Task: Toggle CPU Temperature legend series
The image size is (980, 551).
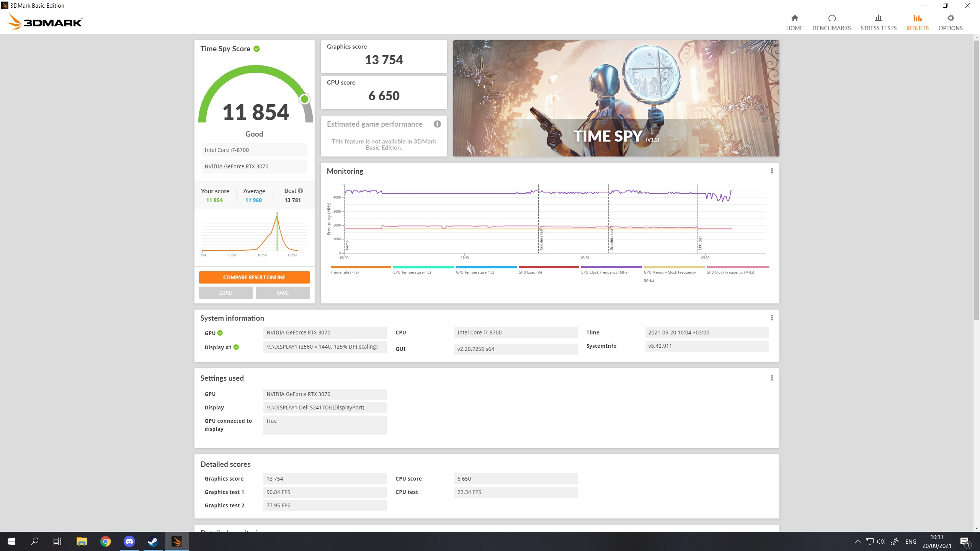Action: pos(423,270)
